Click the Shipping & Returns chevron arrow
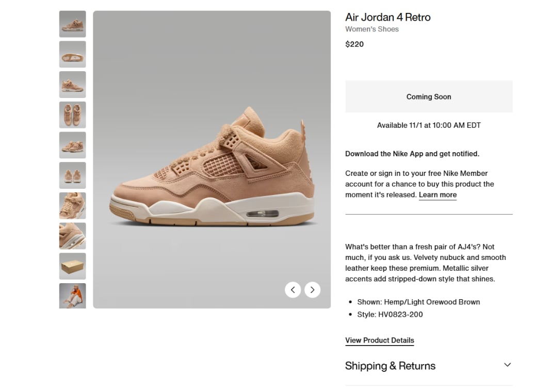 coord(507,364)
